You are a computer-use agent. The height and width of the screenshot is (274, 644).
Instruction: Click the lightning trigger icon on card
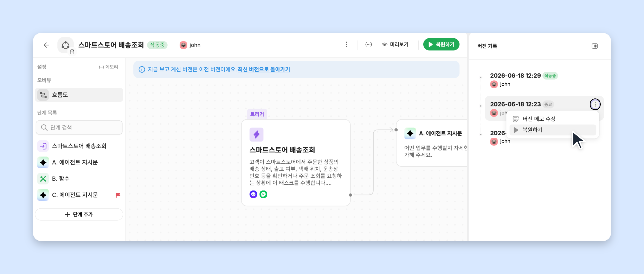click(x=256, y=135)
